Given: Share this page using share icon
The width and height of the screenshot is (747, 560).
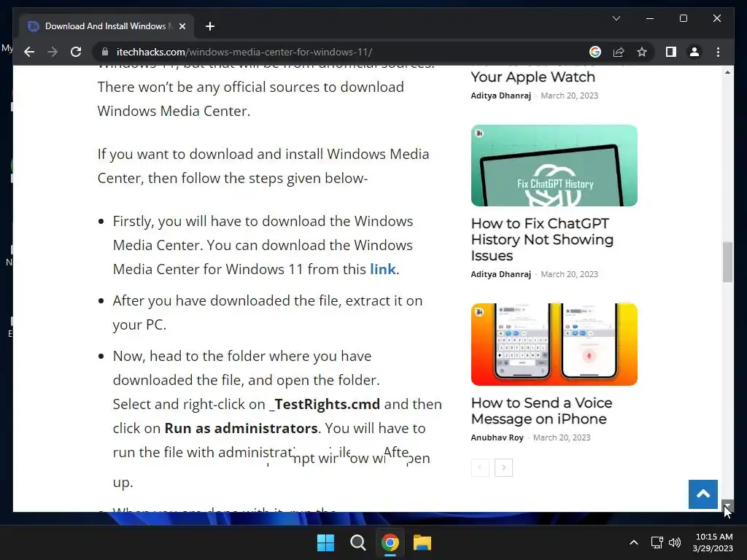Looking at the screenshot, I should 619,52.
